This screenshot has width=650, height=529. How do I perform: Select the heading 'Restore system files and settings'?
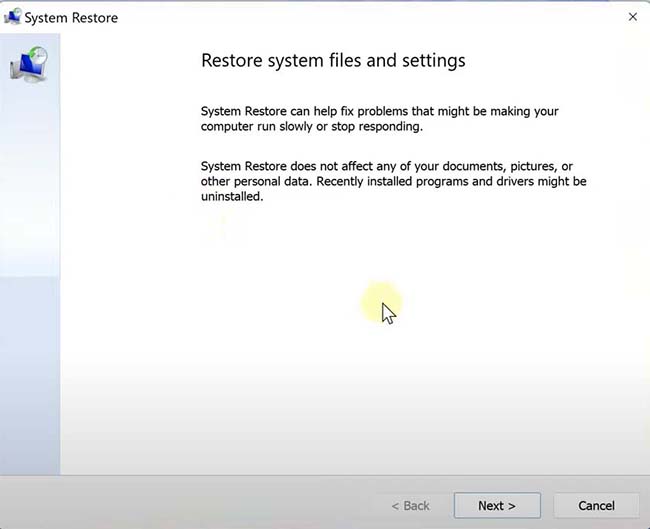333,61
